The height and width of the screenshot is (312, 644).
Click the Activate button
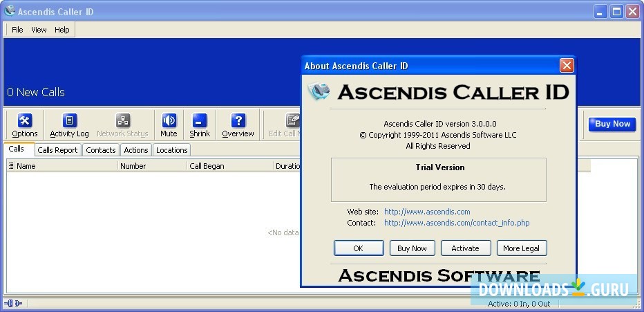point(465,248)
